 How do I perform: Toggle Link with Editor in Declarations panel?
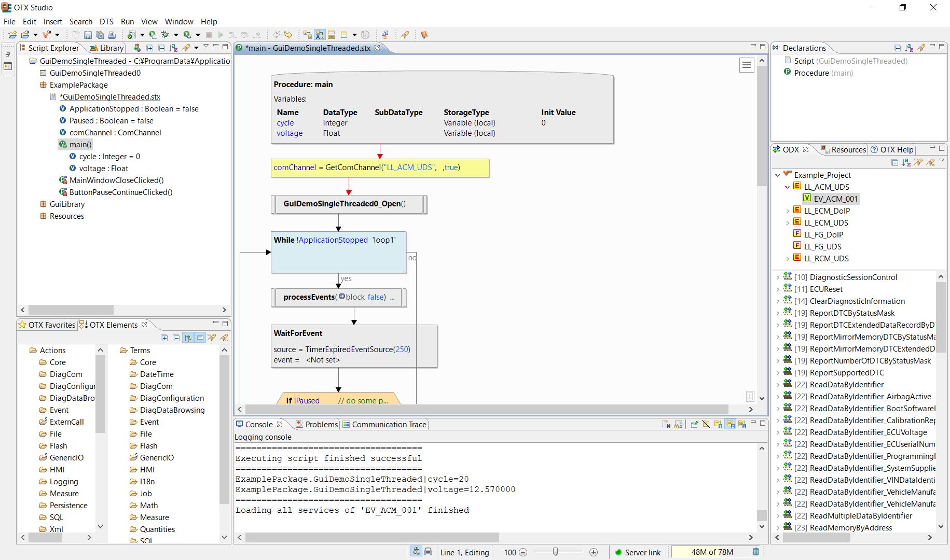point(921,47)
